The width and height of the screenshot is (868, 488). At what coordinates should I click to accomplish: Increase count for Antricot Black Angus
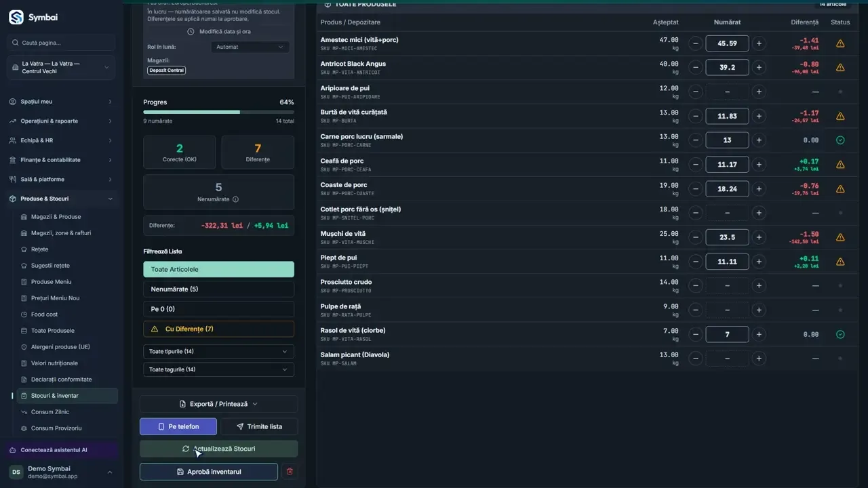click(x=759, y=68)
